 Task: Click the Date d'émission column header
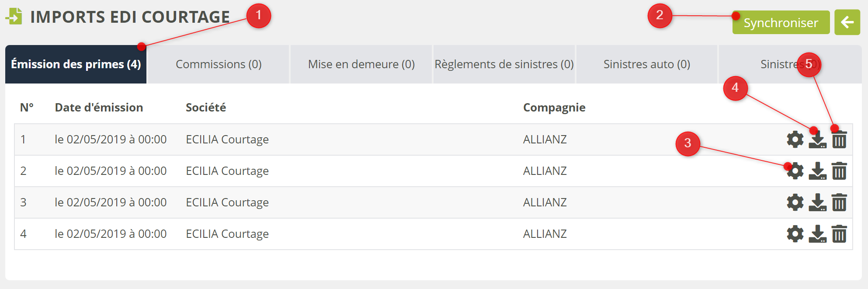[x=99, y=108]
